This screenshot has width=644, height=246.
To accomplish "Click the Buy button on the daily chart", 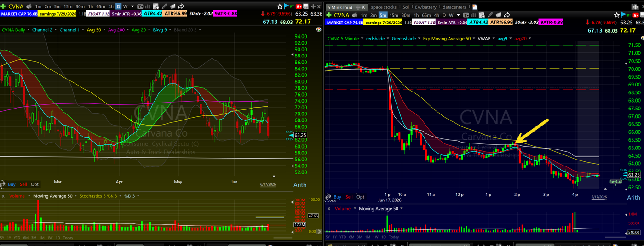I will [x=11, y=184].
